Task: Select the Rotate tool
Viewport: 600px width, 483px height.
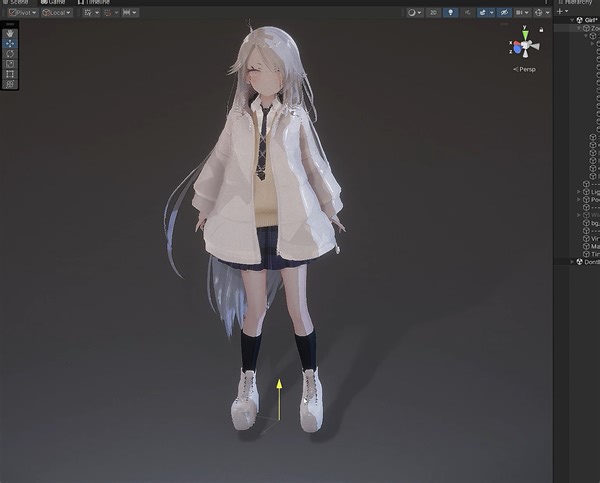Action: coord(10,54)
